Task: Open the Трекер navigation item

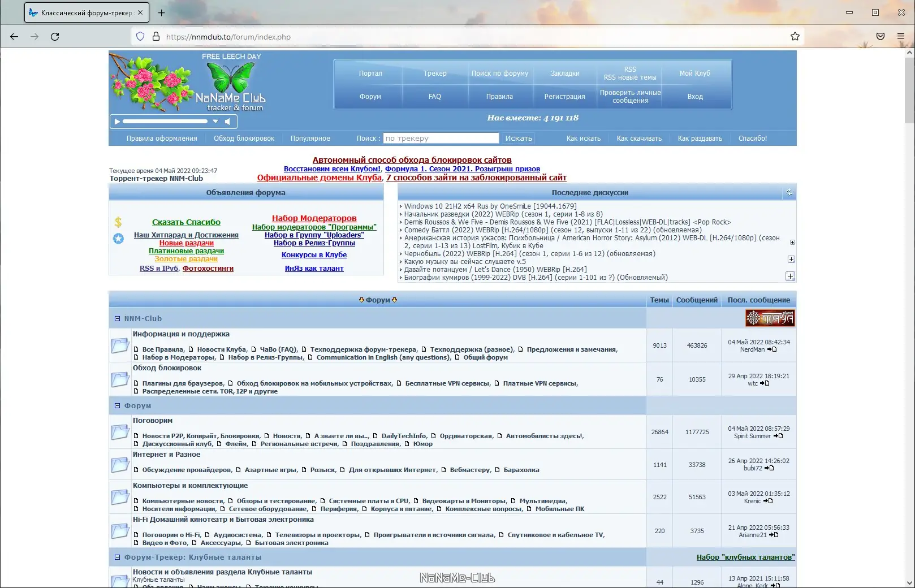Action: coord(435,73)
